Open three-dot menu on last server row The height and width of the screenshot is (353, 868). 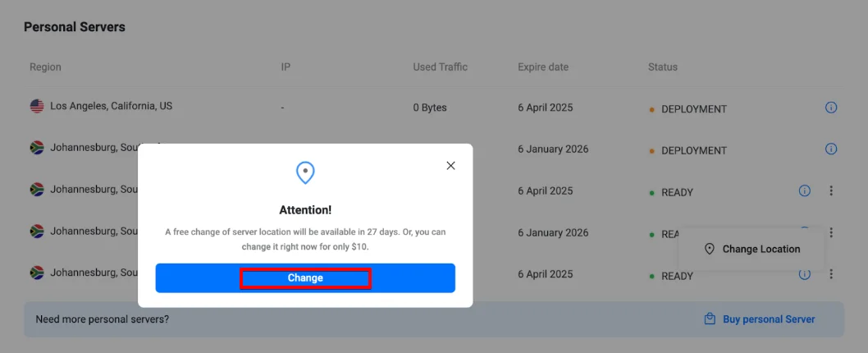pyautogui.click(x=831, y=274)
